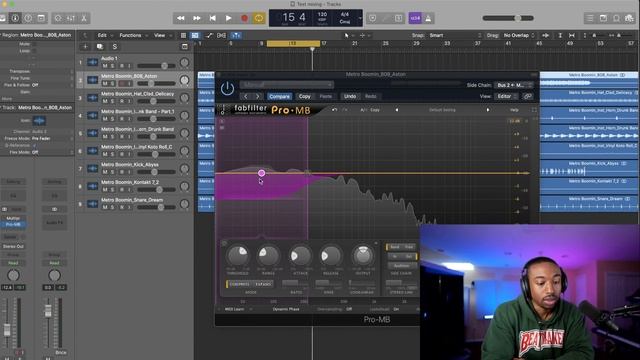The height and width of the screenshot is (360, 640).
Task: Toggle Pro-MB plugin power button
Action: [227, 89]
